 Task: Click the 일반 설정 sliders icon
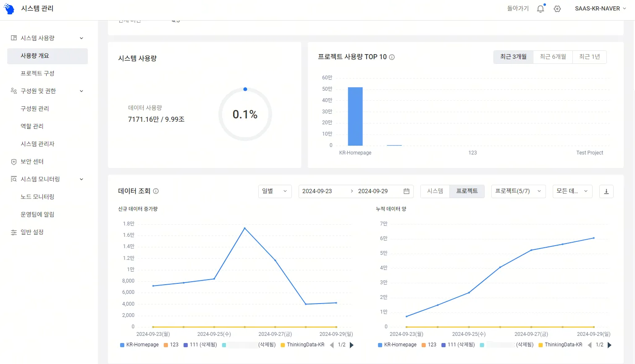(14, 232)
